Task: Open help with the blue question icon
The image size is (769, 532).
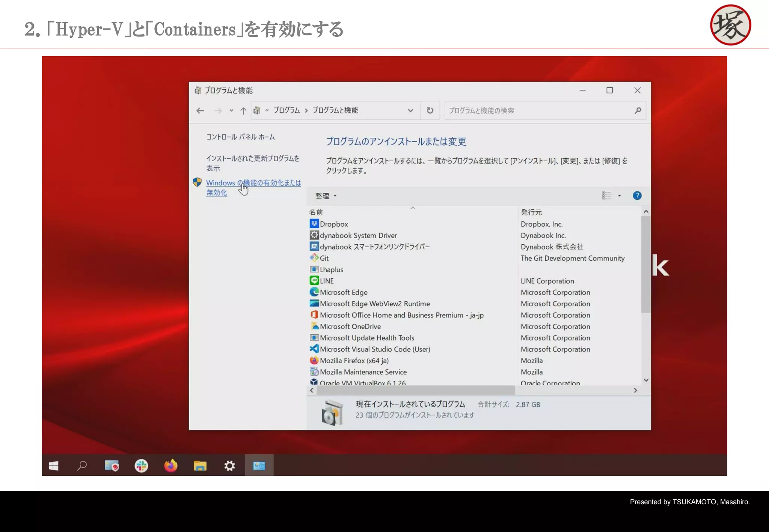Action: [x=637, y=195]
